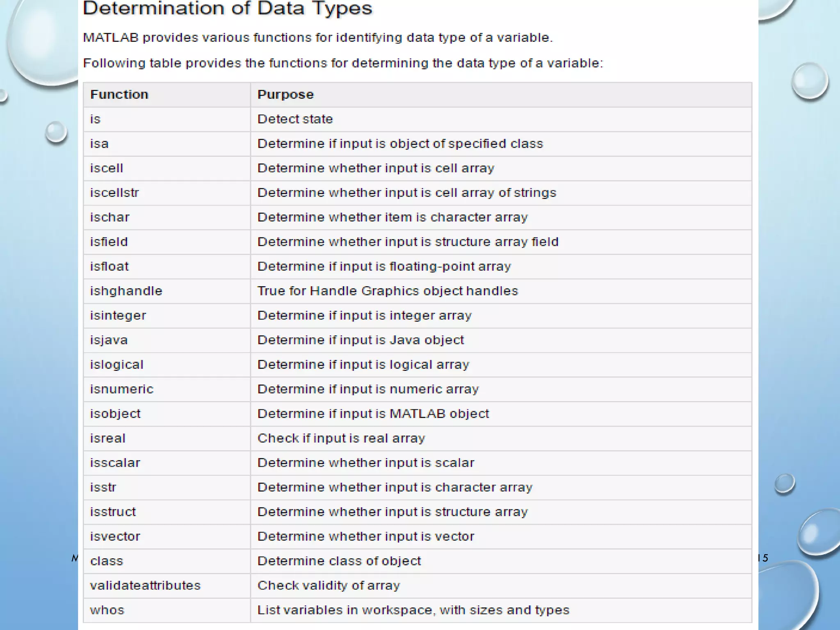Click the 'Function' column header

[x=119, y=95]
